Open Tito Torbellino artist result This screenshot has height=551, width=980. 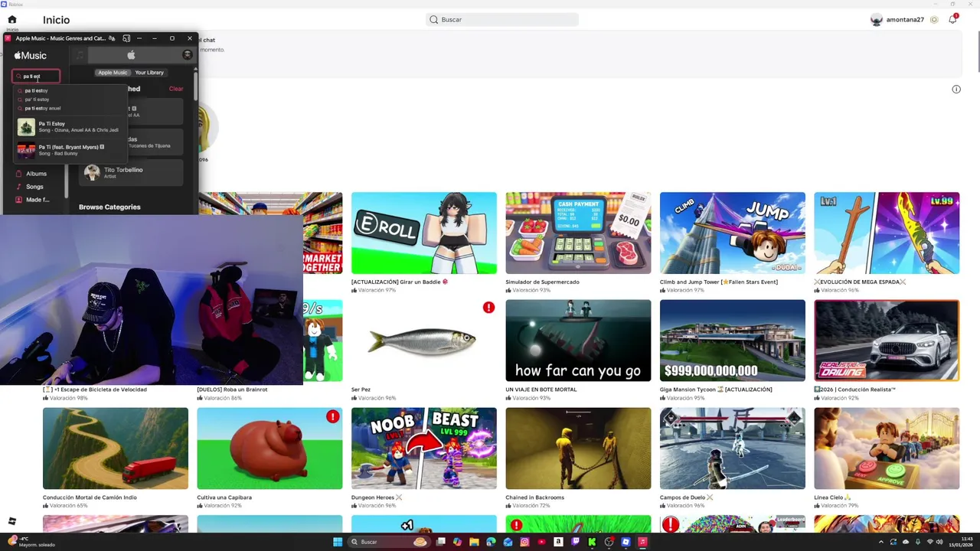coord(132,172)
